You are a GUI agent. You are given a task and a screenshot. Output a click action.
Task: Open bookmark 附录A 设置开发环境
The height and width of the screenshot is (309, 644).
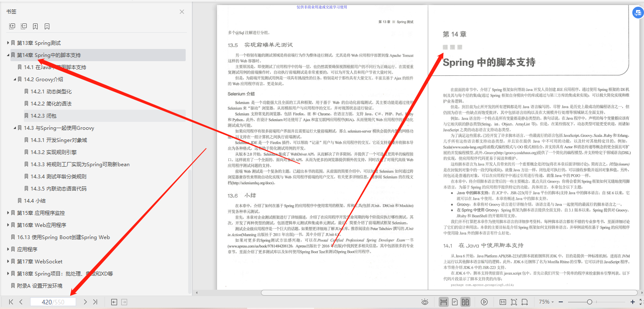click(40, 286)
